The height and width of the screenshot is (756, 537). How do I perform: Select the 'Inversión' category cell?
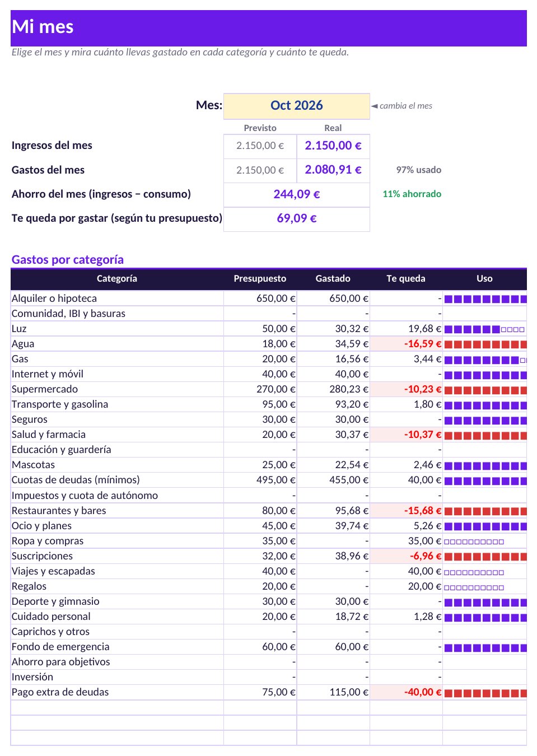click(x=117, y=677)
